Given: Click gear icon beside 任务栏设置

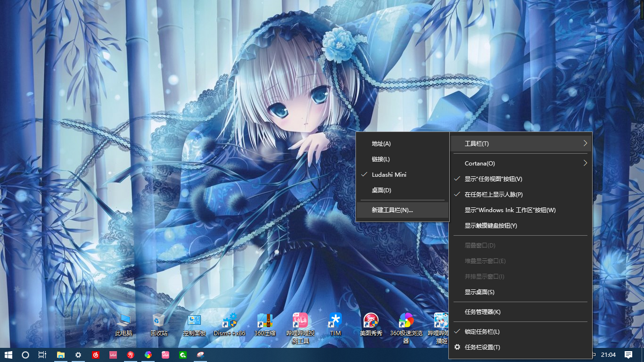Looking at the screenshot, I should point(457,347).
